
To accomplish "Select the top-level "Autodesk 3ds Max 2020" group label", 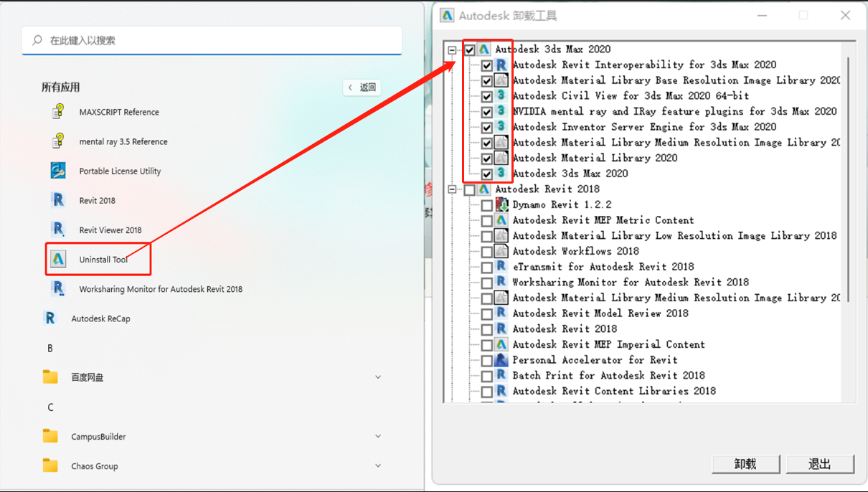I will click(553, 49).
